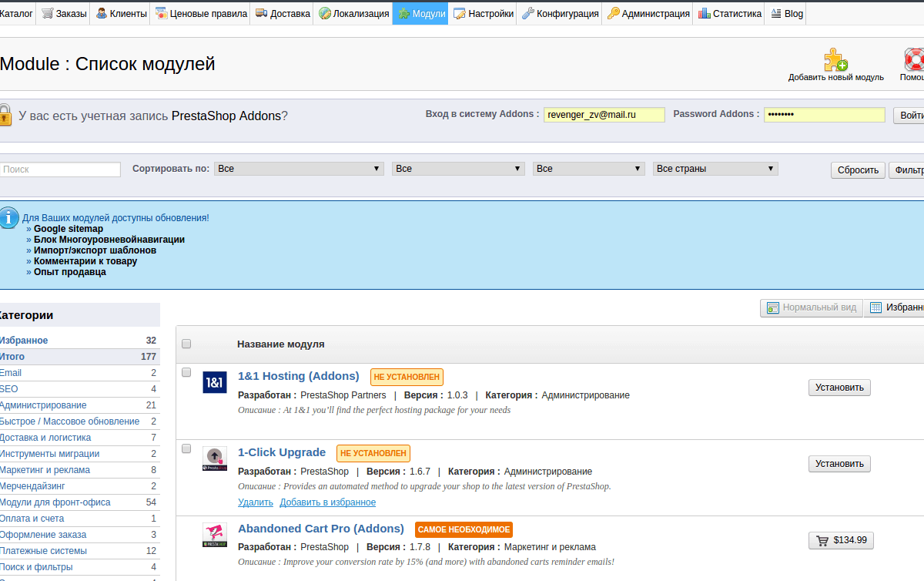Add 1-Click Upgrade to favorites
Viewport: 924px width, 581px height.
coord(328,502)
